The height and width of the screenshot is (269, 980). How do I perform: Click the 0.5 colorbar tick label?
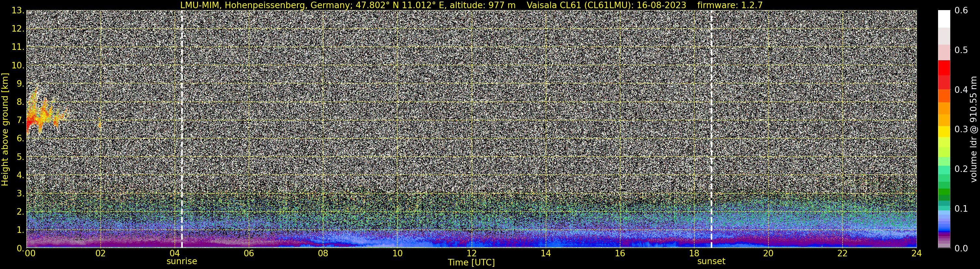tap(961, 50)
